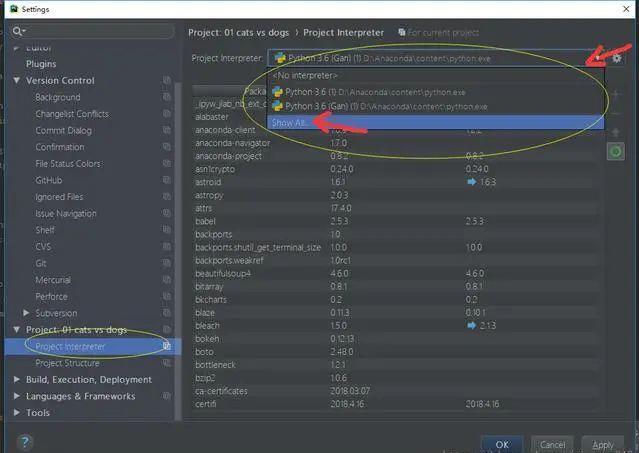Open the Project Interpreter dropdown arrow
Screen dimensions: 639x453
click(x=597, y=58)
